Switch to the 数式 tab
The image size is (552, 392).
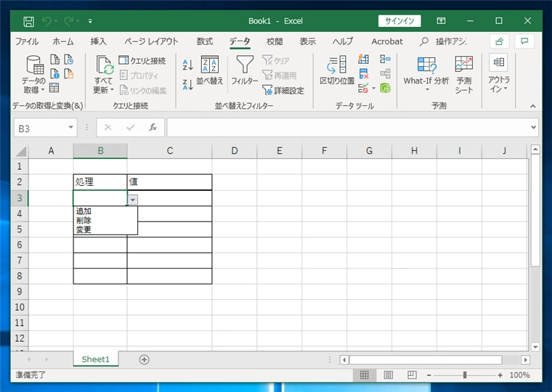point(205,41)
